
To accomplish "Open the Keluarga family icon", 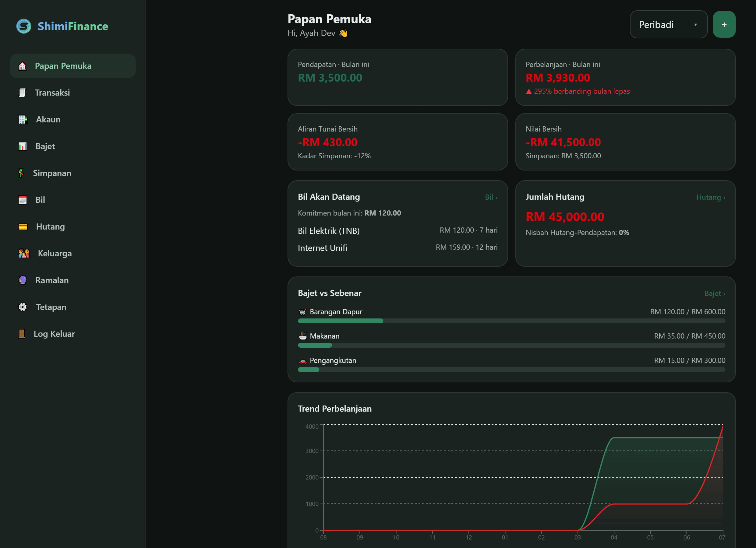I will click(24, 254).
